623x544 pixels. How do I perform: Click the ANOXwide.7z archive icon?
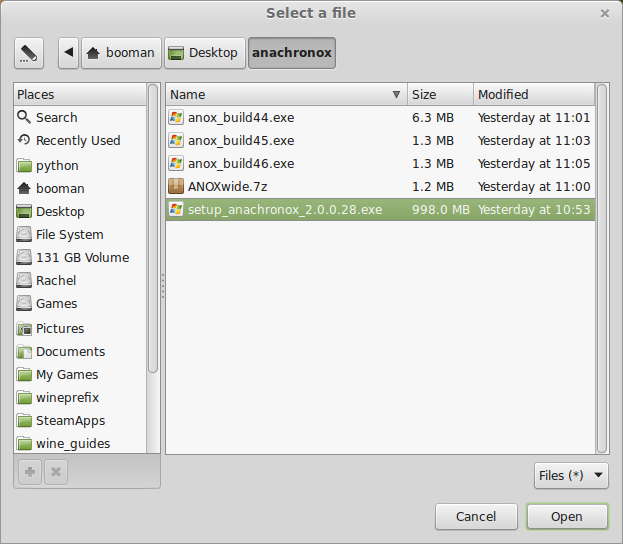[x=176, y=186]
